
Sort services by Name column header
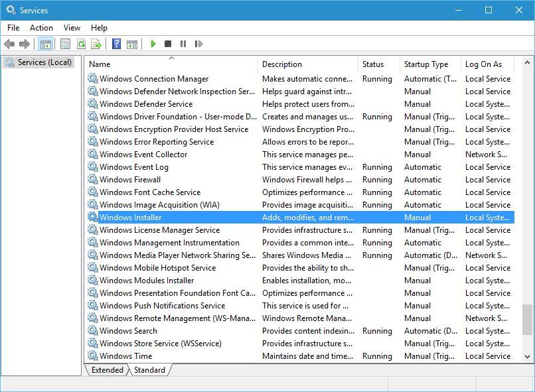[x=100, y=64]
